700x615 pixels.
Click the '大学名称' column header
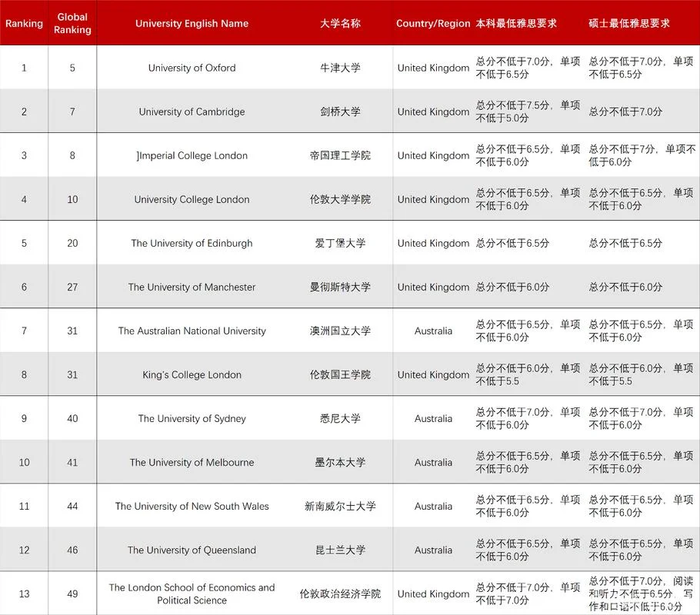(x=340, y=23)
